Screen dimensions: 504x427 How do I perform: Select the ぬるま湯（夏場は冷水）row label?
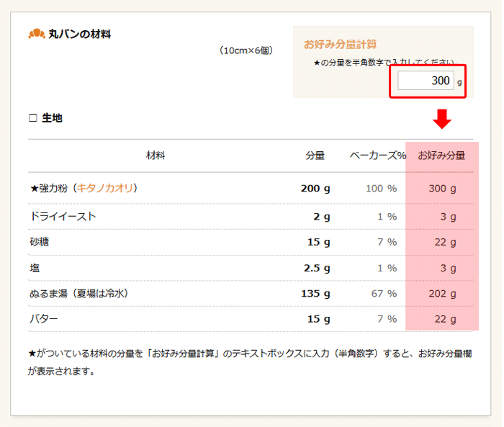click(78, 293)
